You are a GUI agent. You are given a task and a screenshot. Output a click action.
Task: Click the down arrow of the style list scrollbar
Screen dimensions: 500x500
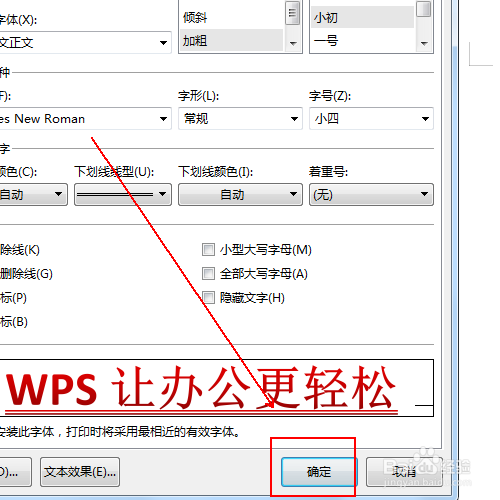293,43
